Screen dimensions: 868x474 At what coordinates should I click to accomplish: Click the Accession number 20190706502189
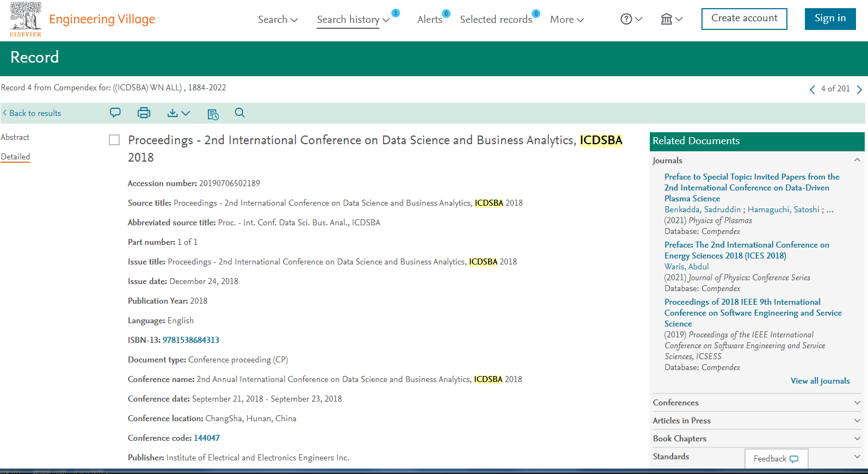pyautogui.click(x=229, y=183)
